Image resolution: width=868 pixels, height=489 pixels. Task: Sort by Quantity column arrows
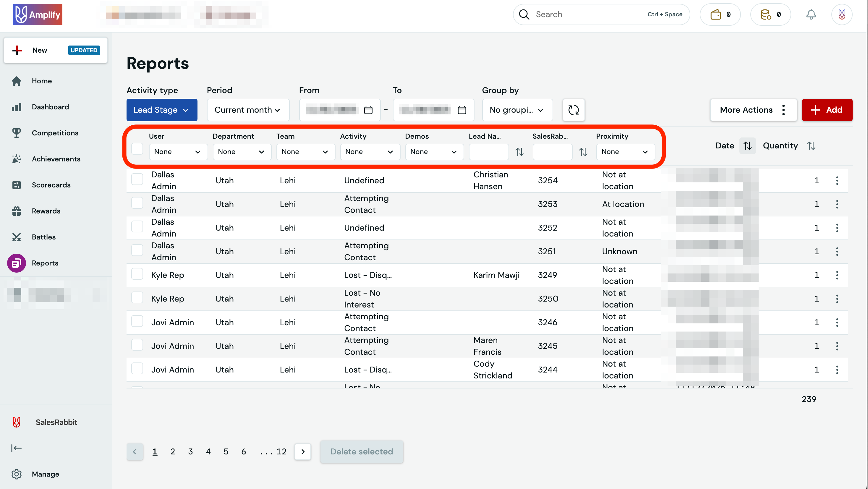[811, 145]
